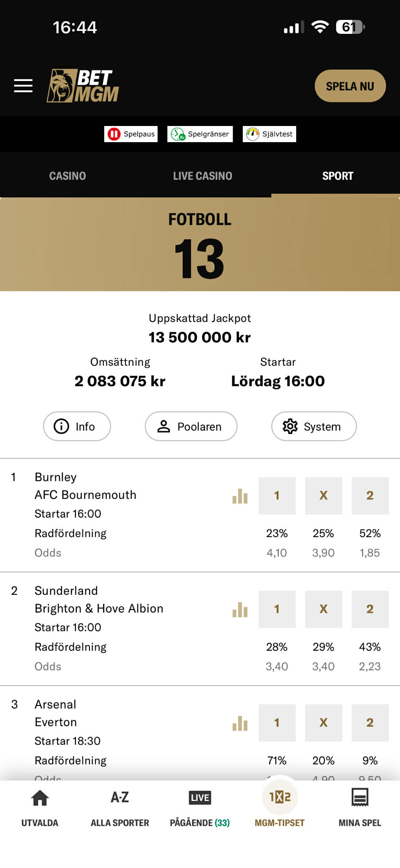
Task: Open System settings for the coupon
Action: pos(314,426)
